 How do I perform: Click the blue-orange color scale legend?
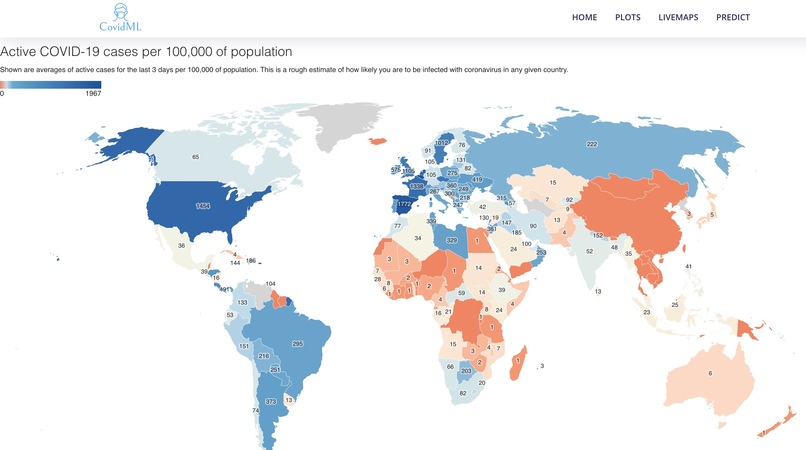click(50, 85)
